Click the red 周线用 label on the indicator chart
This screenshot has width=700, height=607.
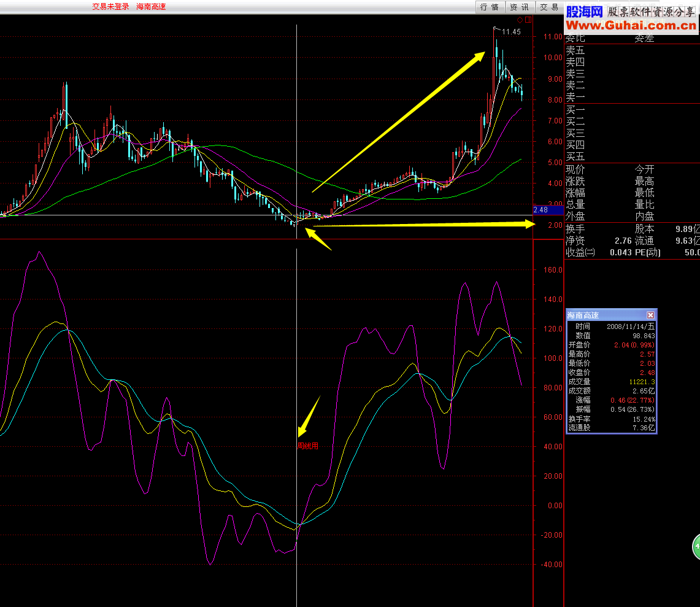(308, 446)
